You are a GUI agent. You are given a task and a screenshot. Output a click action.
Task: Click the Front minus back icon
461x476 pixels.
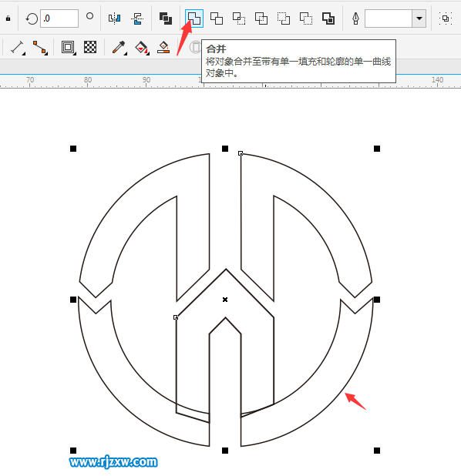[284, 18]
